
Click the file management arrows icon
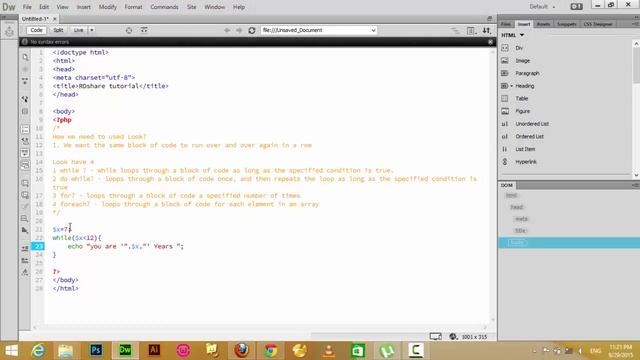[487, 31]
